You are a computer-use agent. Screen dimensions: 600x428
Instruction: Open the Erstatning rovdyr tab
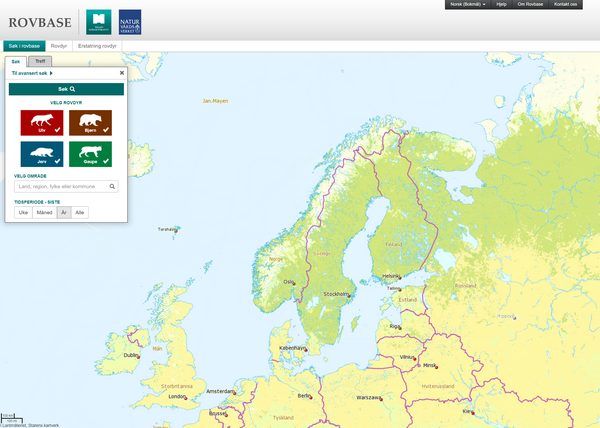click(x=97, y=46)
